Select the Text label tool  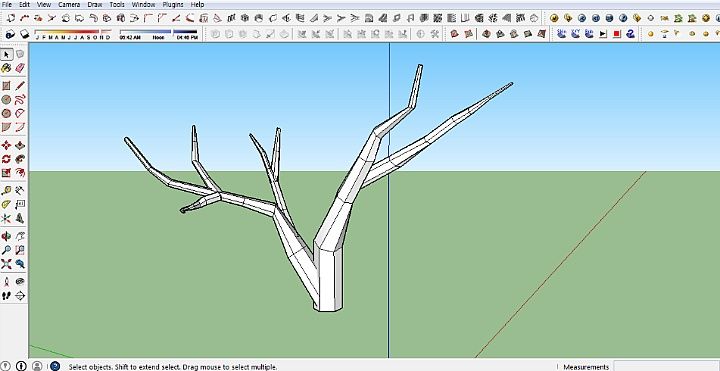click(20, 204)
